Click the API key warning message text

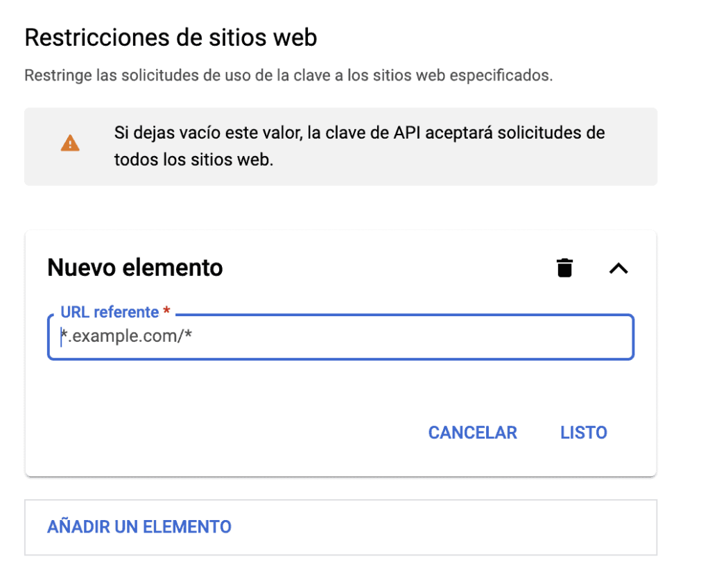click(359, 132)
